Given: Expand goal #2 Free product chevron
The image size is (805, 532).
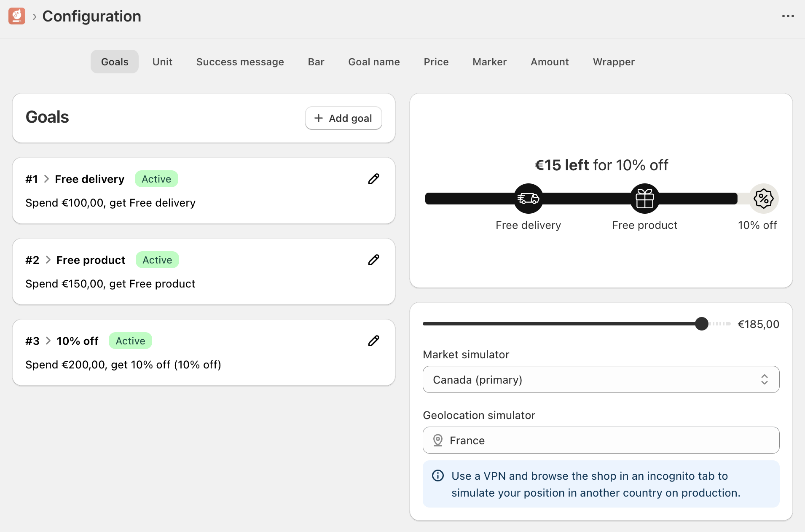Looking at the screenshot, I should (48, 260).
